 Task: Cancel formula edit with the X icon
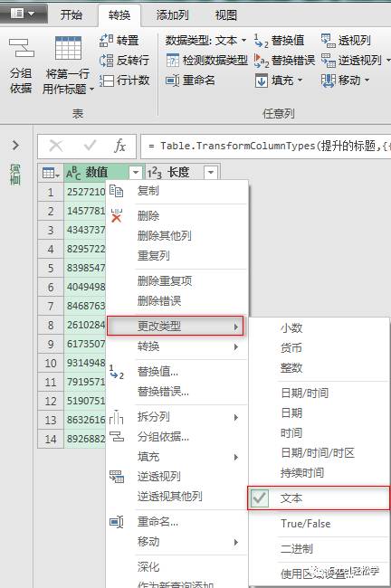[x=56, y=146]
